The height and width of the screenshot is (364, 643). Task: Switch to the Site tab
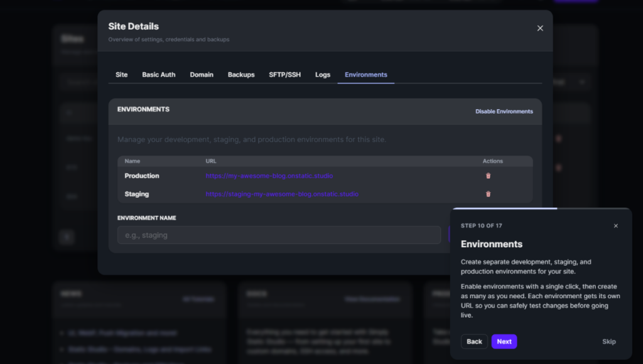[x=121, y=75]
